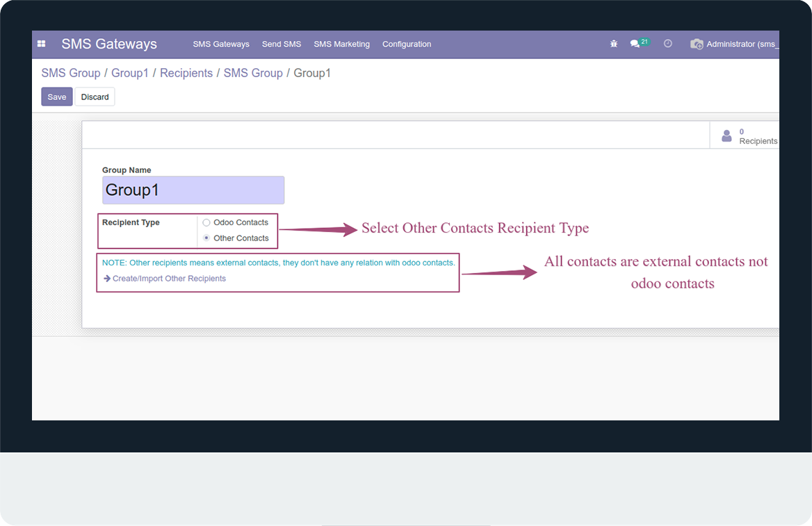Click the Administrator camera avatar icon
812x526 pixels.
(x=697, y=44)
